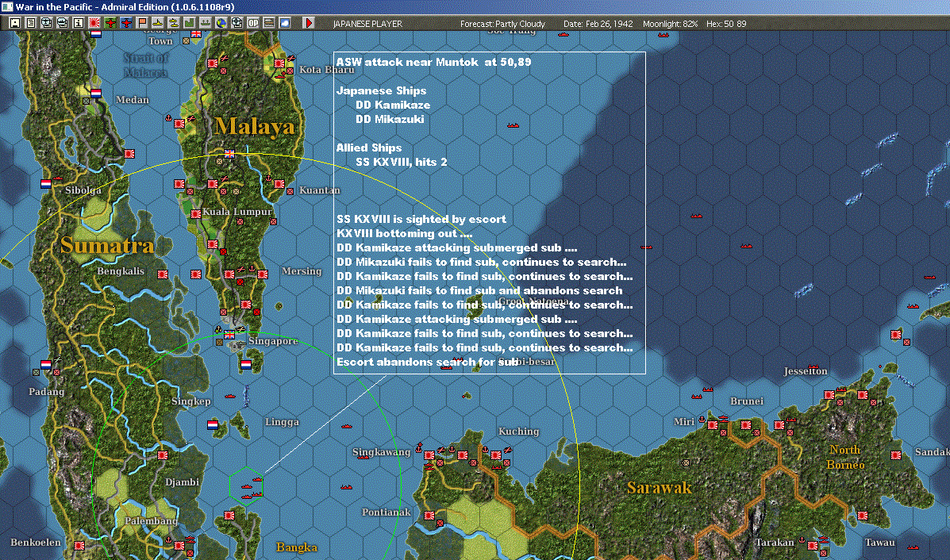Click 'KXVIII bottoming out ....' report line
This screenshot has width=950, height=560.
click(x=404, y=233)
